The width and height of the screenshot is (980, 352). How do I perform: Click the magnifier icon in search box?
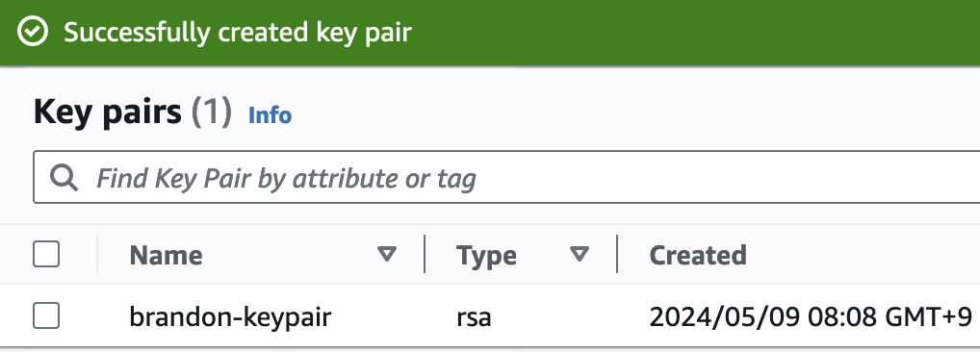click(x=64, y=178)
